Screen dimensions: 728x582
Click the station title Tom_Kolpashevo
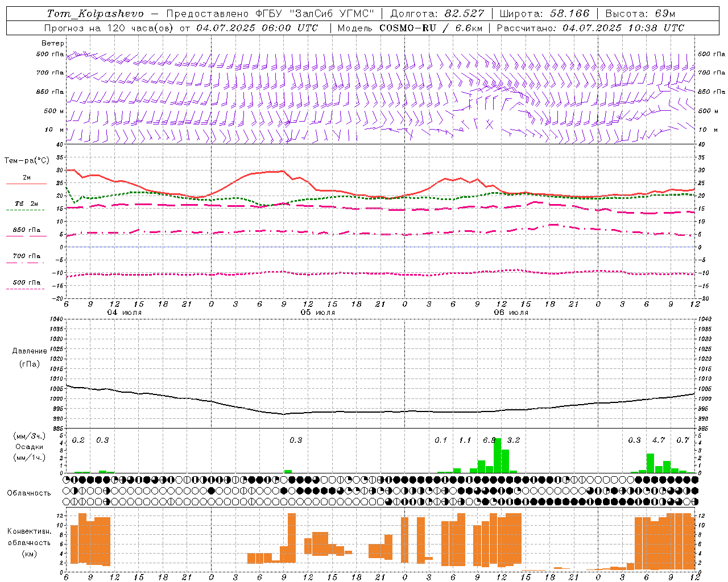[x=95, y=14]
